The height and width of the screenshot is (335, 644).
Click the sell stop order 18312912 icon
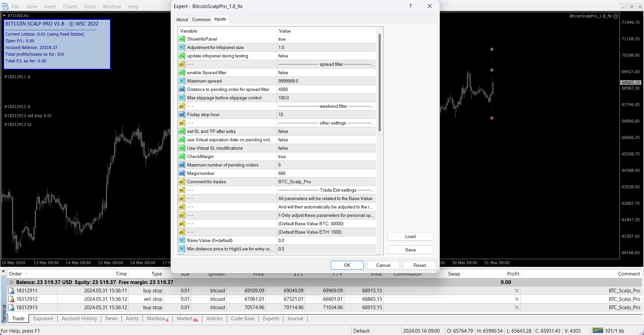(x=11, y=299)
